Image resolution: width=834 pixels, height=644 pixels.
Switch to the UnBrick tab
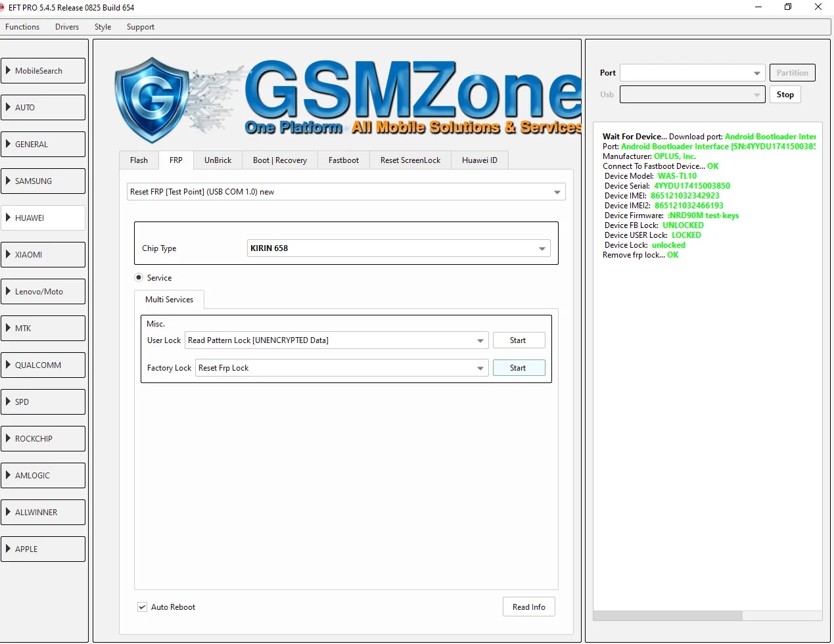tap(218, 160)
